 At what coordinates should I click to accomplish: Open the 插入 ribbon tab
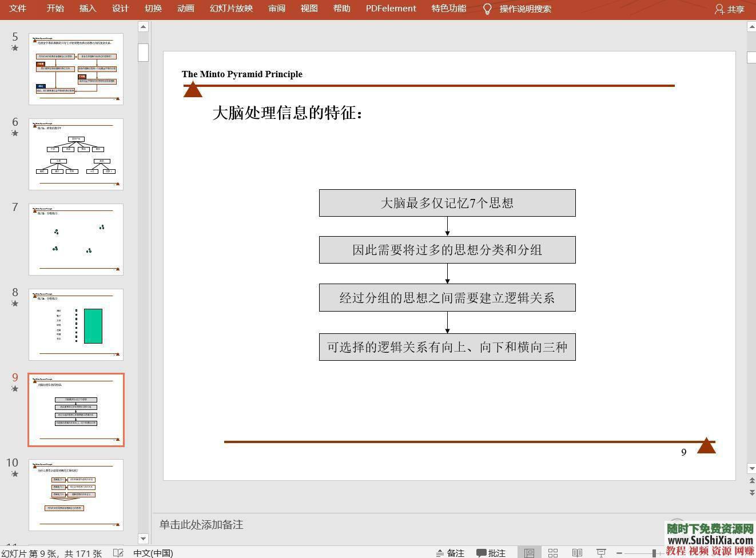pos(87,9)
